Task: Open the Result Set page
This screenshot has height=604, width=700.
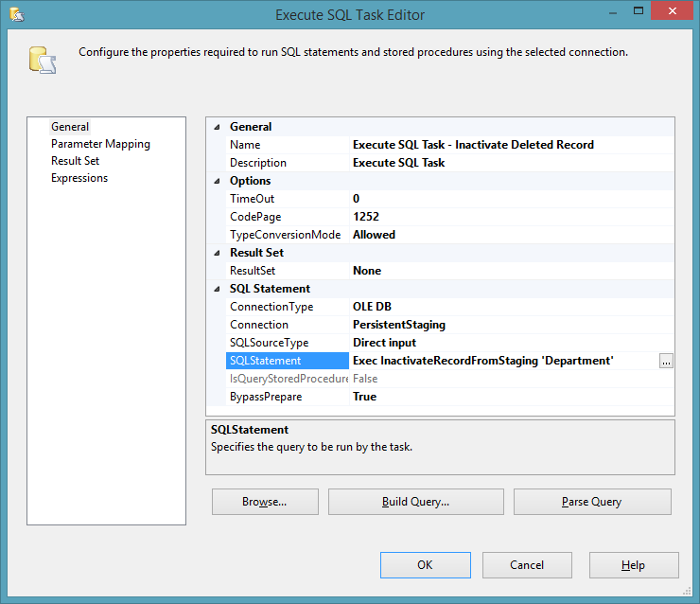Action: pos(75,161)
